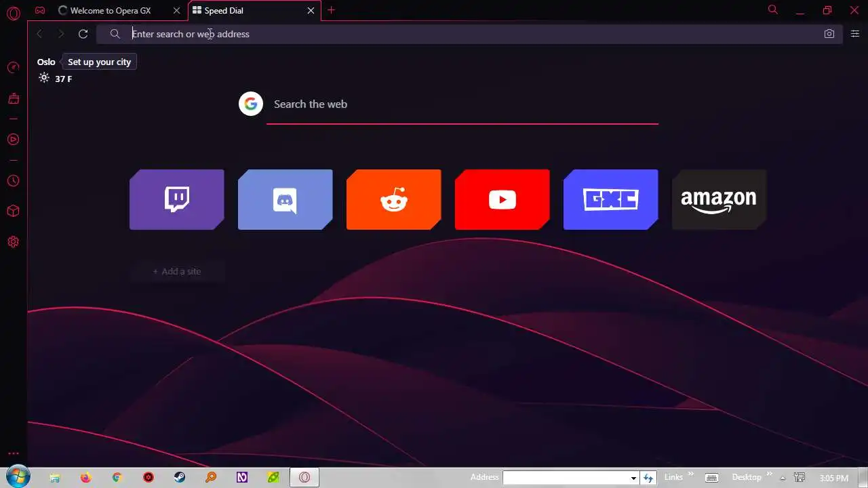Close the Speed Dial tab
868x488 pixels.
click(x=311, y=11)
